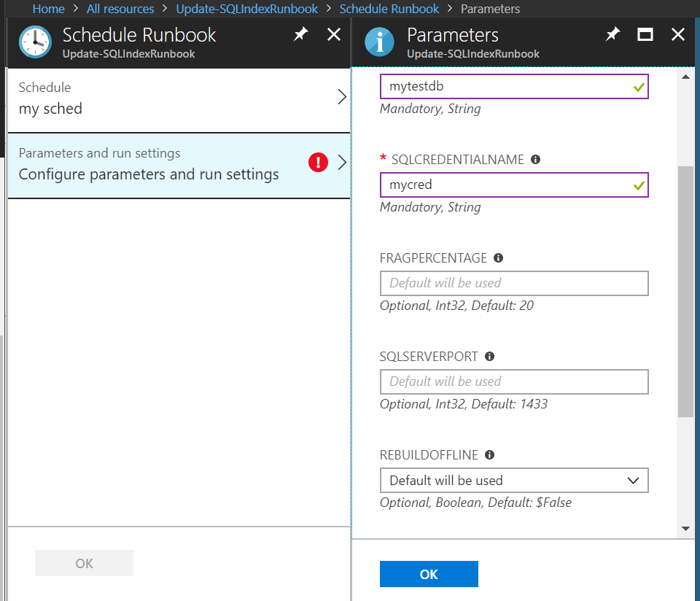Click the SQLCREDENTIALNAME label
Image resolution: width=700 pixels, height=601 pixels.
pyautogui.click(x=458, y=160)
